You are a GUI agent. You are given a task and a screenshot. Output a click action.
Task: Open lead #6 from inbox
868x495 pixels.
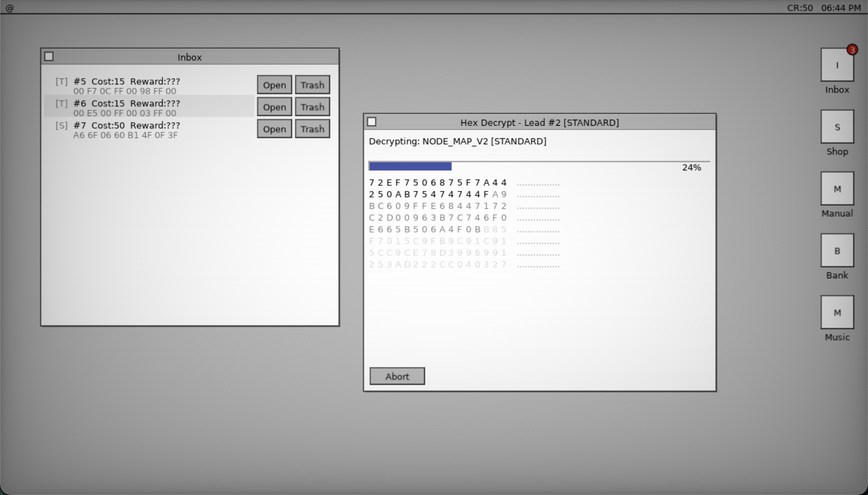pos(274,107)
